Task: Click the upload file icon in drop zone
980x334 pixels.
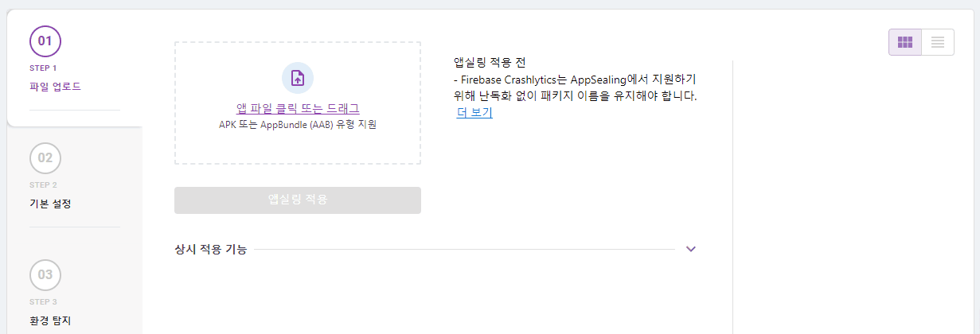Action: click(298, 78)
